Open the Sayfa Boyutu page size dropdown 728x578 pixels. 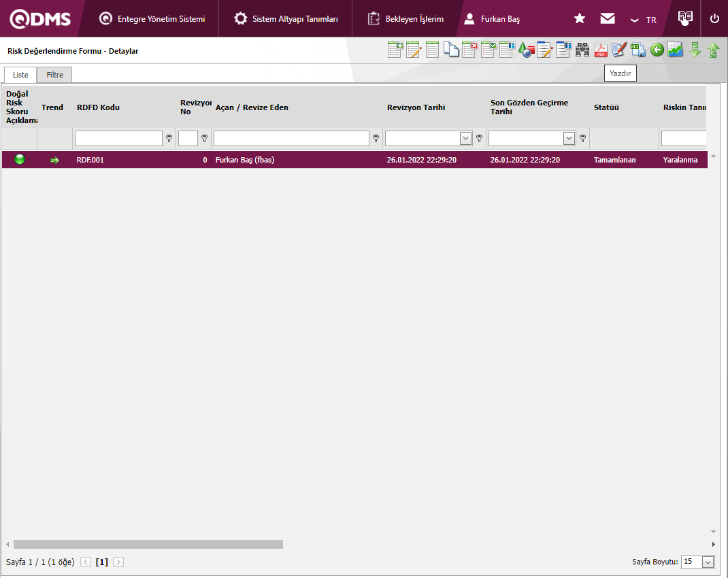point(708,562)
